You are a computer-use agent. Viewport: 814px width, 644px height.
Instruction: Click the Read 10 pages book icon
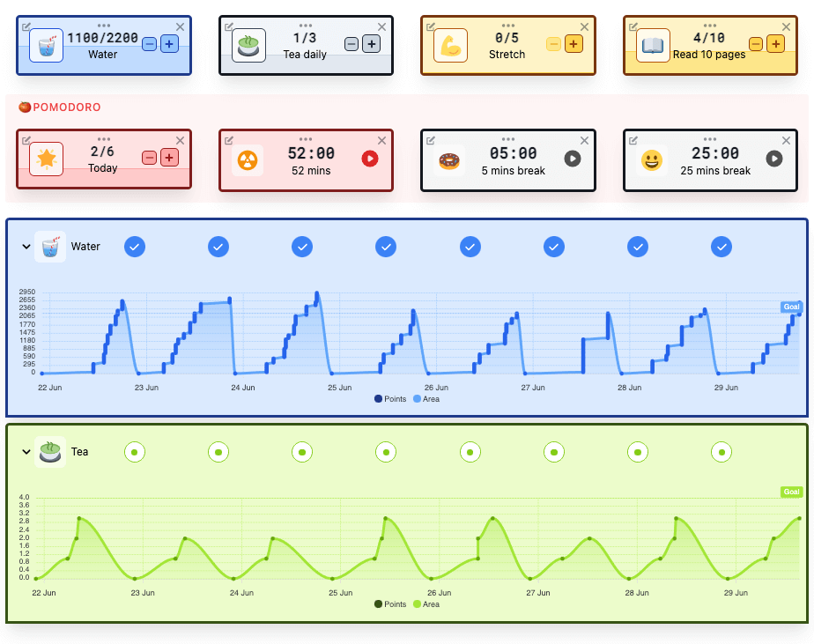click(x=653, y=45)
